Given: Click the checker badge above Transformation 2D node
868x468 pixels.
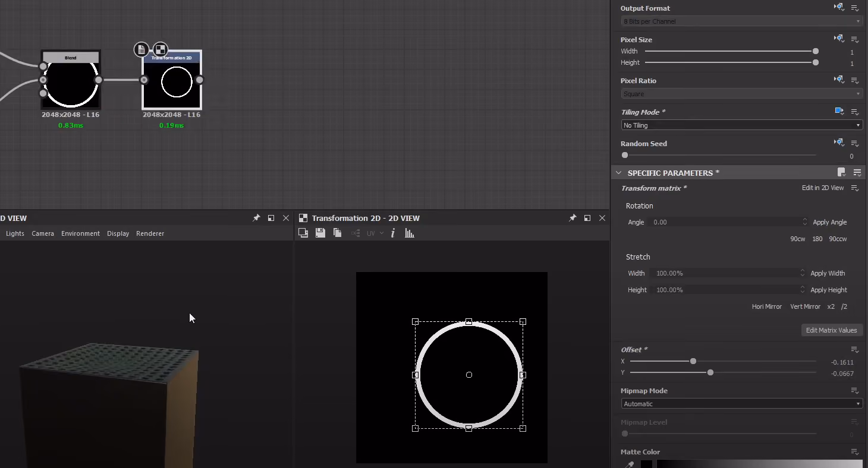Looking at the screenshot, I should tap(161, 49).
